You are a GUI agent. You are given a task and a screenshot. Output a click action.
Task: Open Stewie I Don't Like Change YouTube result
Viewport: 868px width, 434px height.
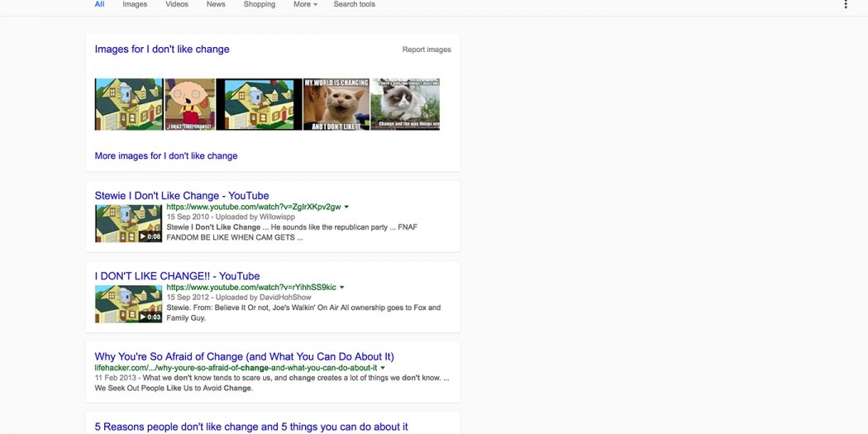[x=182, y=195]
